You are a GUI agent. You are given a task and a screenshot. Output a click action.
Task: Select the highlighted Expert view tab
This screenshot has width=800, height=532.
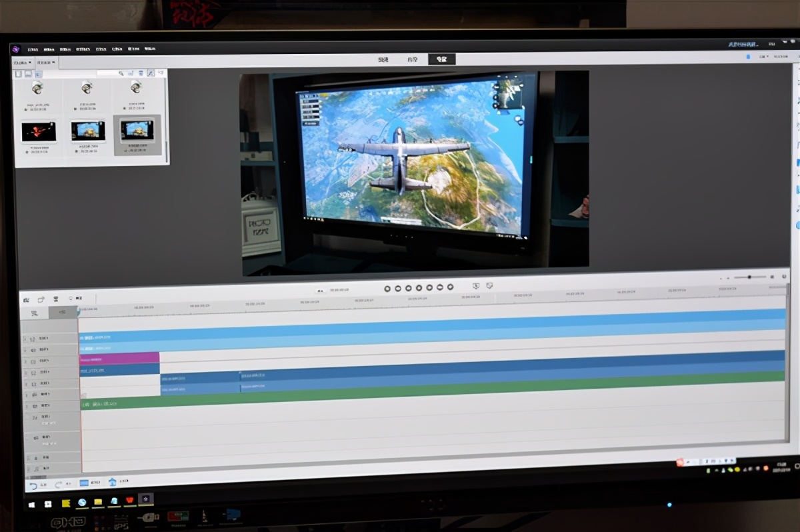coord(441,59)
